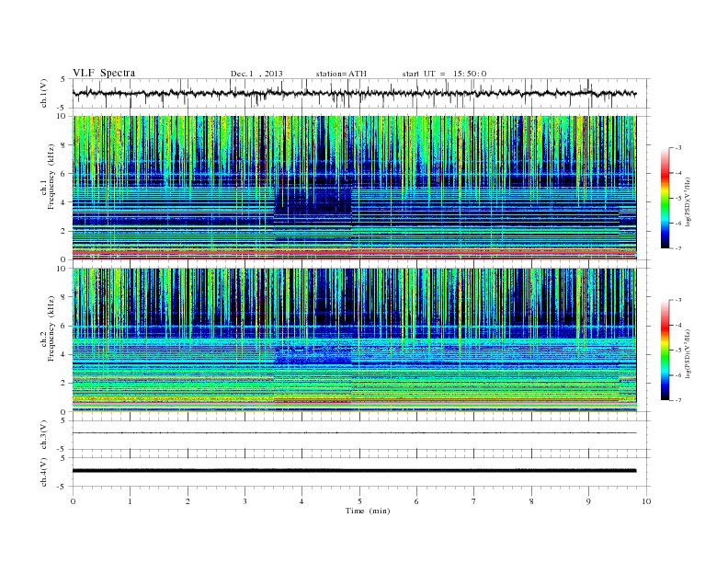Click the ch.1 'Frequency (kHz)' axis label
Viewport: 728px width, 563px height.
tap(51, 177)
